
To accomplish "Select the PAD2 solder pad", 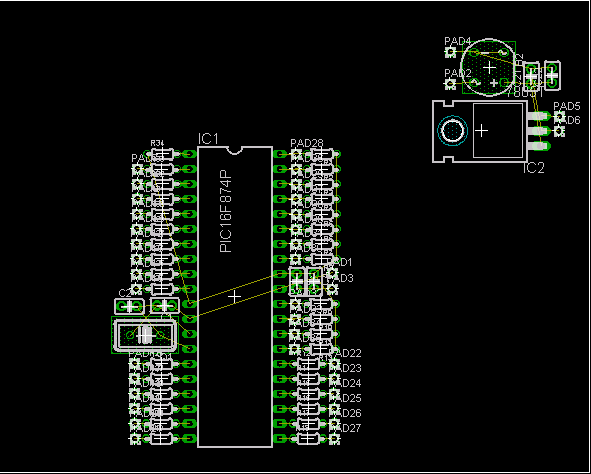I will tap(450, 84).
